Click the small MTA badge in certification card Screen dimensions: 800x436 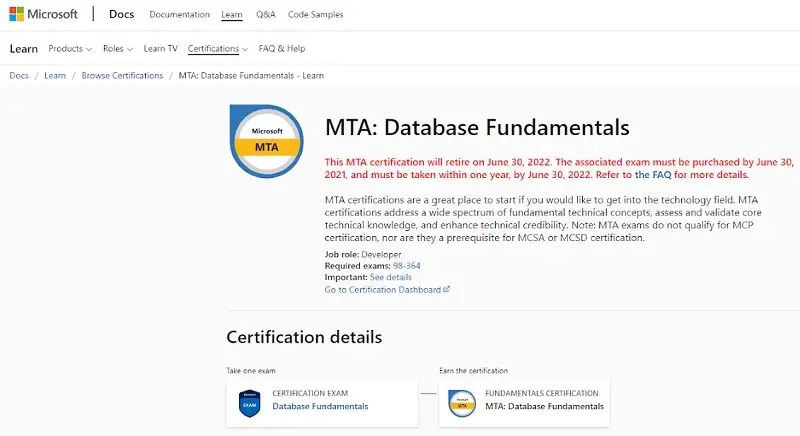[462, 403]
